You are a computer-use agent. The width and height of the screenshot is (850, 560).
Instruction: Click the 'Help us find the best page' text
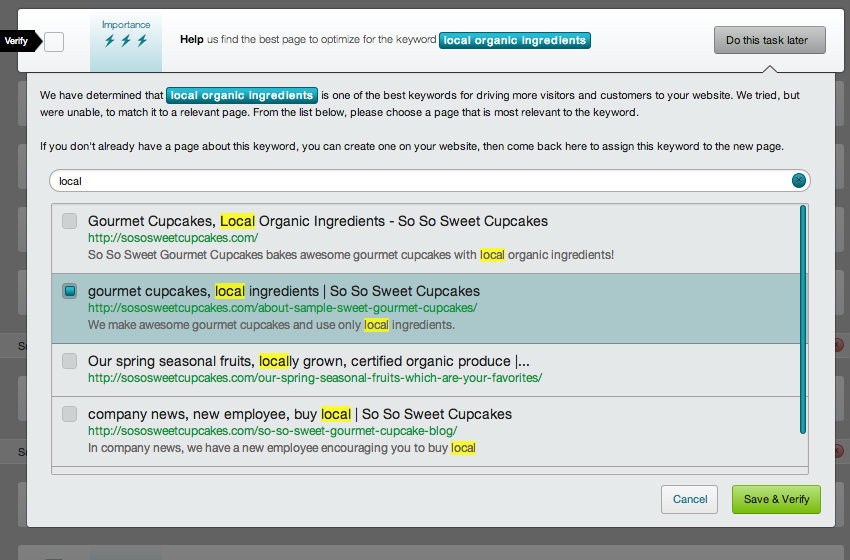click(x=308, y=40)
